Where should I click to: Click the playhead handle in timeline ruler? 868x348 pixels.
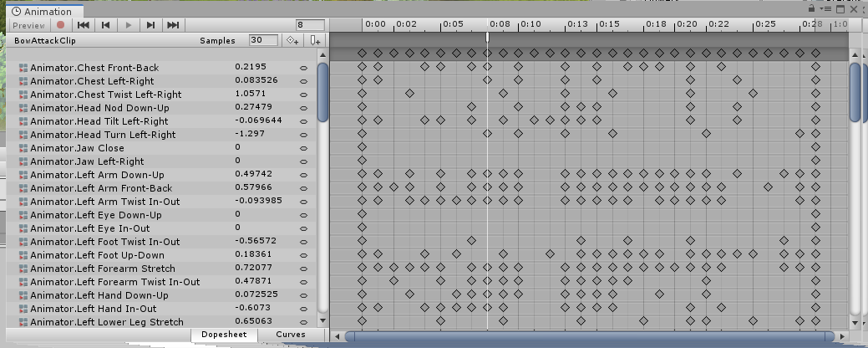[487, 37]
